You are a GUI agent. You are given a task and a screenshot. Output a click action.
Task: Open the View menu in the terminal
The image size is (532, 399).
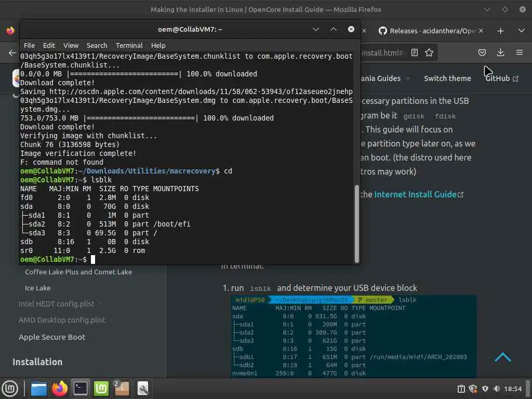(71, 46)
